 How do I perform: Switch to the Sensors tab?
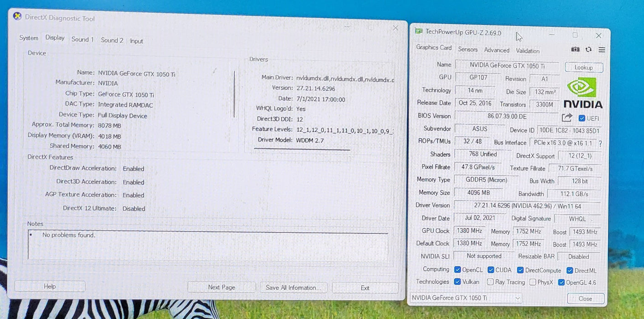click(x=467, y=50)
